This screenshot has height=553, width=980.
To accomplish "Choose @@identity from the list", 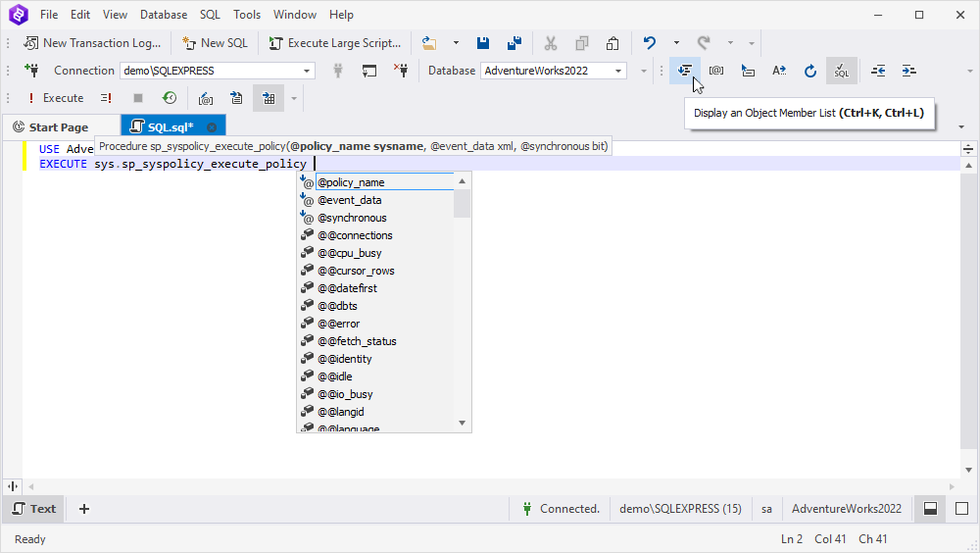I will [376, 359].
